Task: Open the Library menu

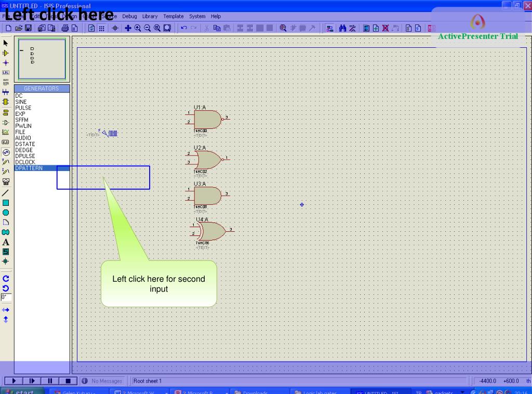Action: click(150, 16)
